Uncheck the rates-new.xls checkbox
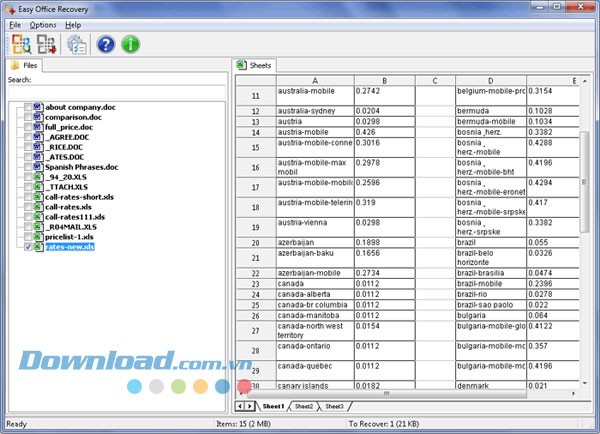The image size is (600, 434). [27, 246]
